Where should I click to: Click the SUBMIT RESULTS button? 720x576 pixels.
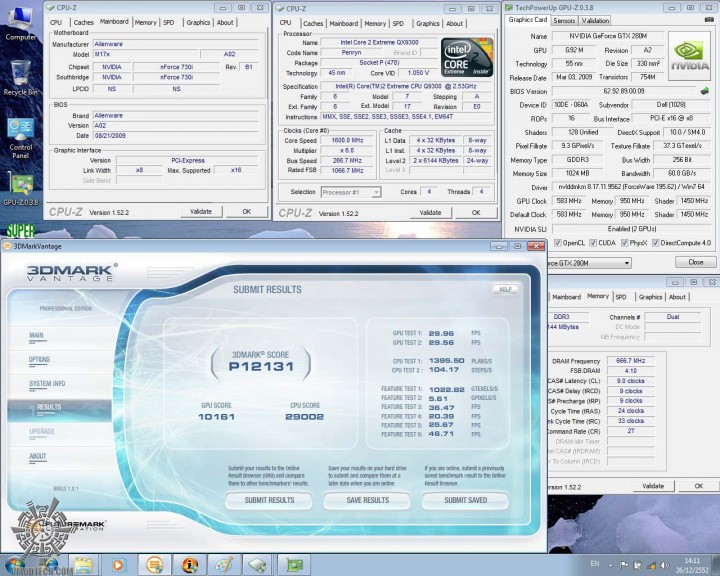[269, 500]
